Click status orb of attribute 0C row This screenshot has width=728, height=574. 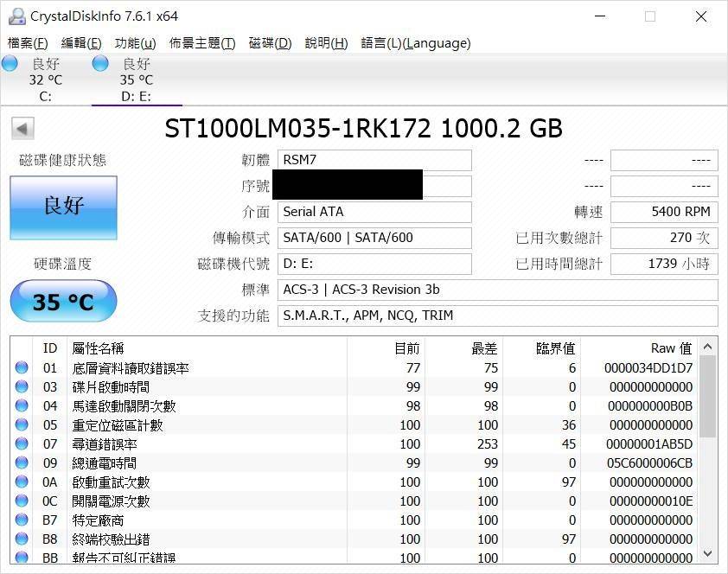pyautogui.click(x=22, y=501)
